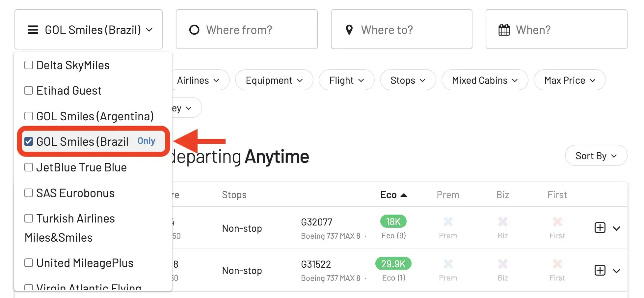This screenshot has height=298, width=644.
Task: Sort results by the Prem column
Action: [448, 195]
